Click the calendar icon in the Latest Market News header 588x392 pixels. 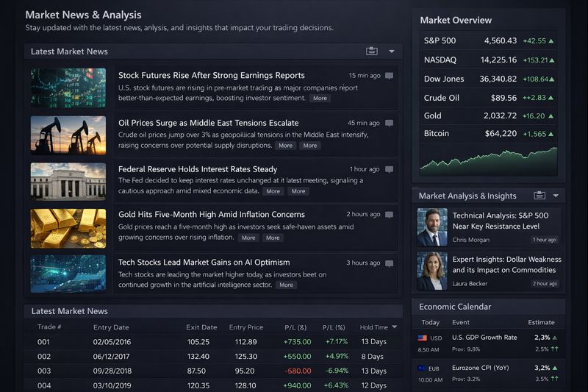click(372, 51)
